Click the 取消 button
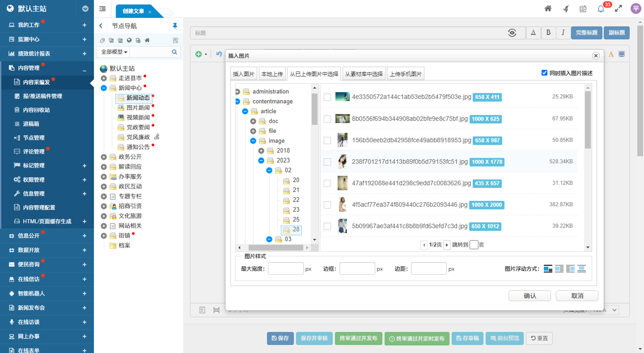This screenshot has width=644, height=353. (577, 296)
